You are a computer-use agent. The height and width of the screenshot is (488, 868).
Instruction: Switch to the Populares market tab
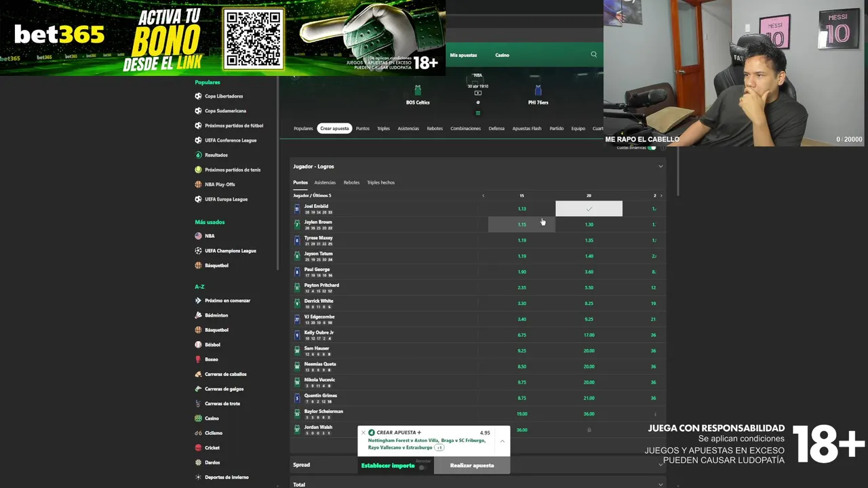(x=303, y=128)
